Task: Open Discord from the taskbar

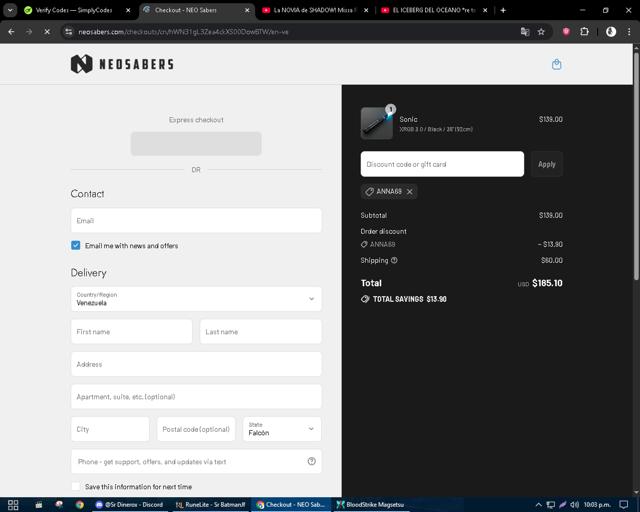Action: coord(129,505)
